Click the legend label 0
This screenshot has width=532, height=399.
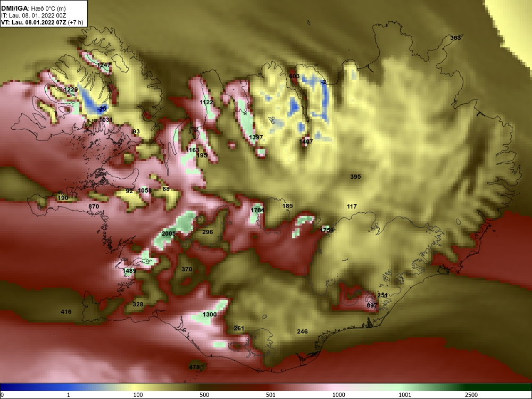(2, 395)
